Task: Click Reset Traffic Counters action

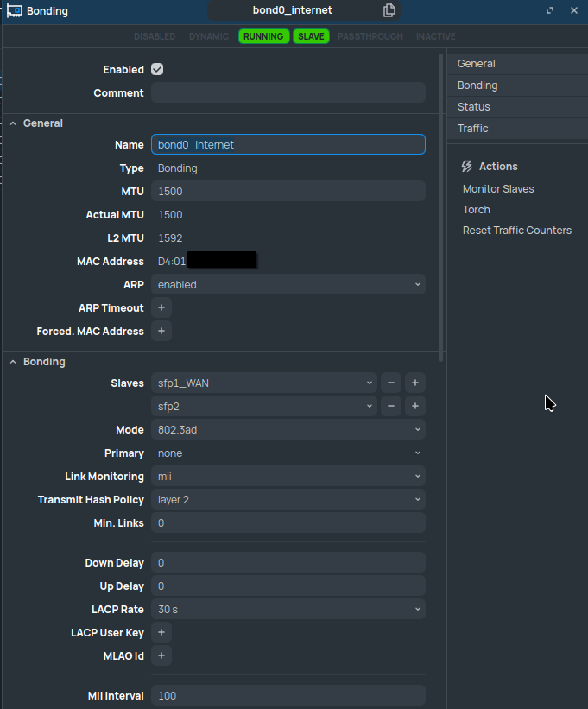Action: click(517, 230)
